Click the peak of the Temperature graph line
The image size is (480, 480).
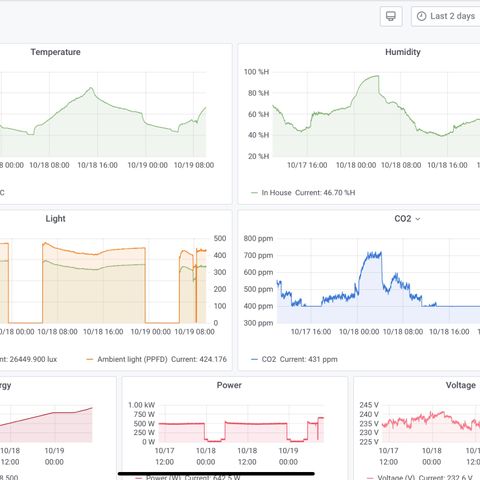coord(91,88)
